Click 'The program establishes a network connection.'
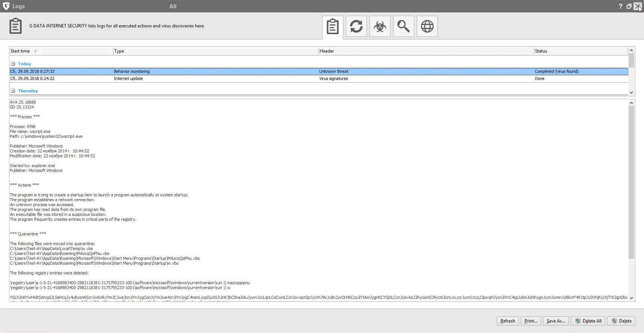Screen dimensions: 644x333 point(52,200)
